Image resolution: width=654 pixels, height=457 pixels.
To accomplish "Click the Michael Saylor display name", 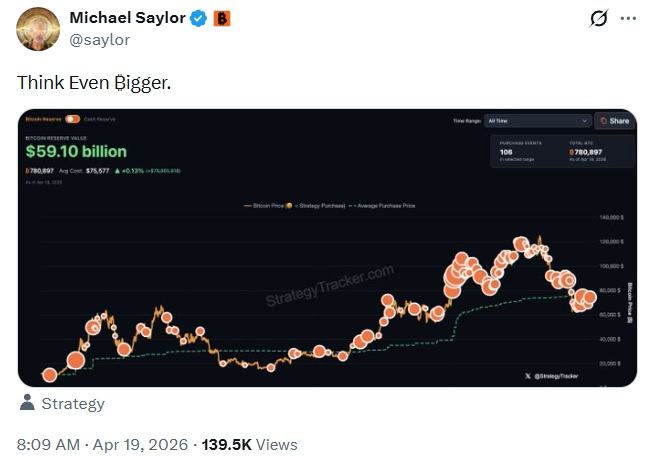I will [x=128, y=19].
